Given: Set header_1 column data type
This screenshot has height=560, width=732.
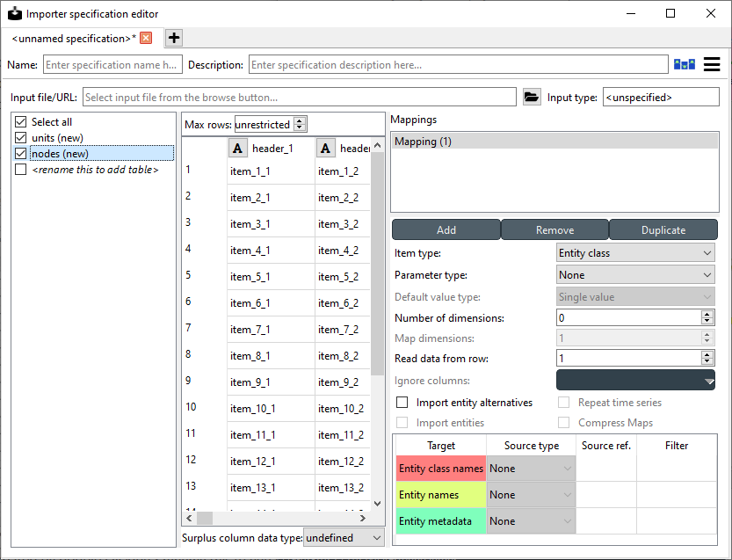Looking at the screenshot, I should click(x=237, y=149).
